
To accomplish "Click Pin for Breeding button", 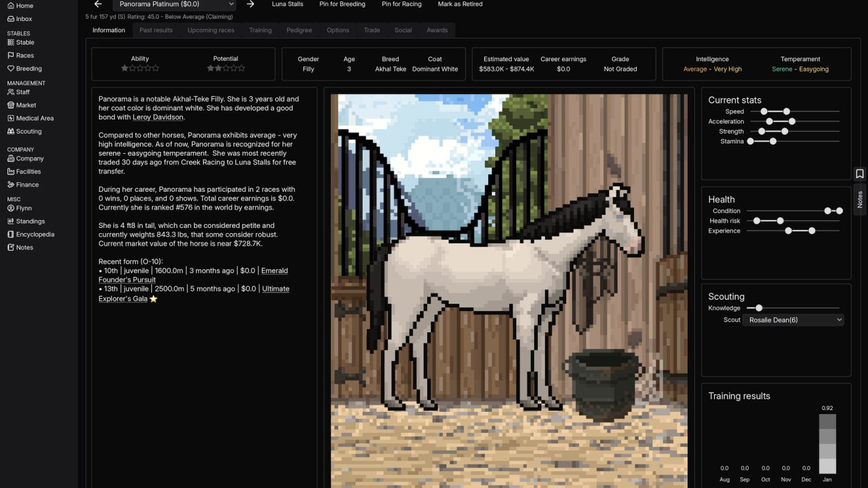I will [x=342, y=4].
